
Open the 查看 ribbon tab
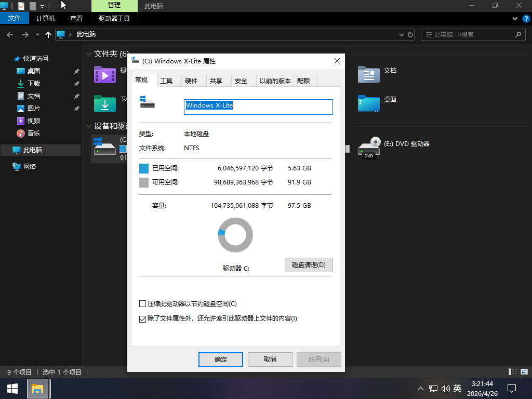click(76, 18)
